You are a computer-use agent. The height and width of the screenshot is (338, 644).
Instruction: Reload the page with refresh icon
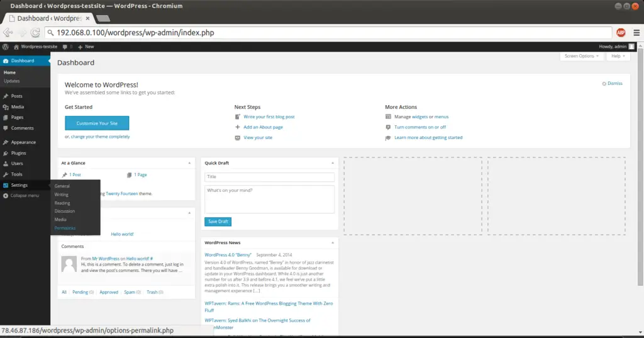35,33
